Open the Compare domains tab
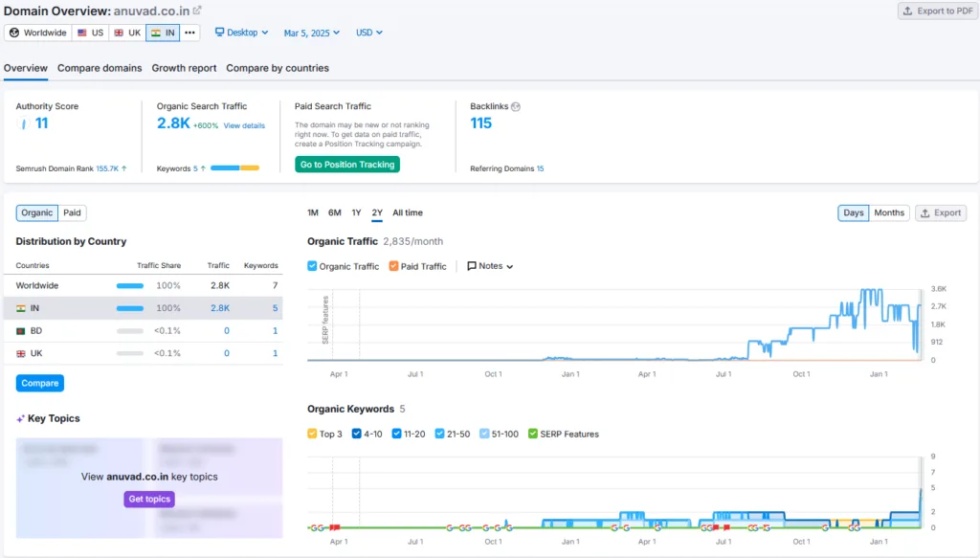This screenshot has height=558, width=980. click(x=100, y=68)
